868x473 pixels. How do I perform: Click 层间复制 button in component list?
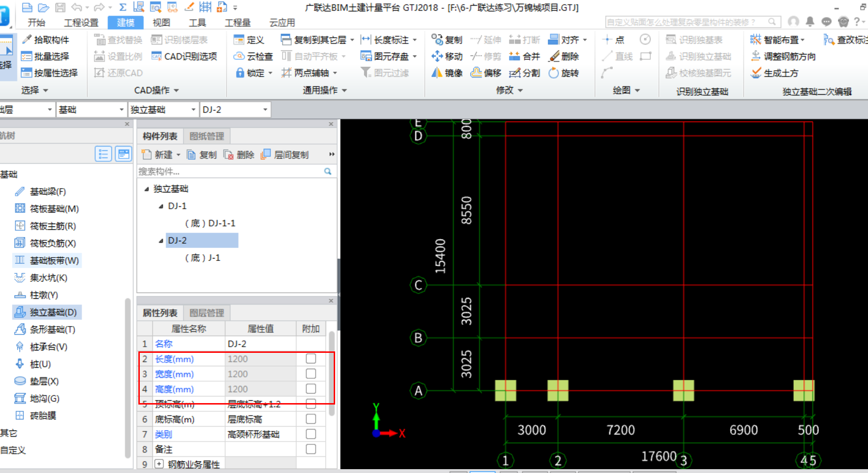tap(285, 155)
